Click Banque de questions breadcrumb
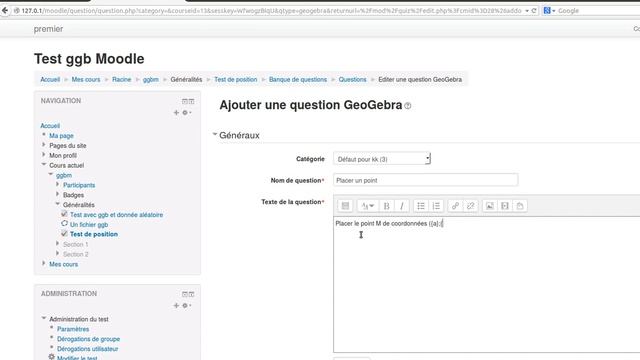This screenshot has height=360, width=640. click(298, 80)
